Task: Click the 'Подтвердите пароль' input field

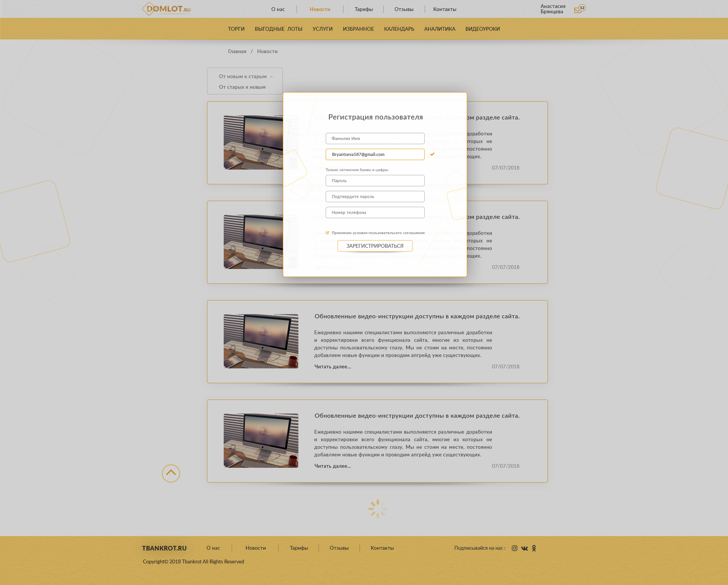Action: pos(375,197)
